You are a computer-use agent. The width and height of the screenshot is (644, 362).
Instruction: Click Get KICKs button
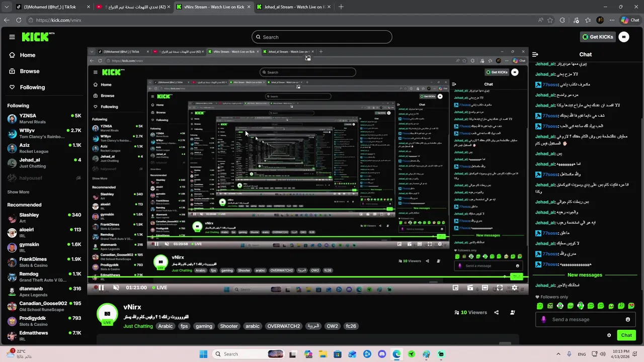[598, 37]
